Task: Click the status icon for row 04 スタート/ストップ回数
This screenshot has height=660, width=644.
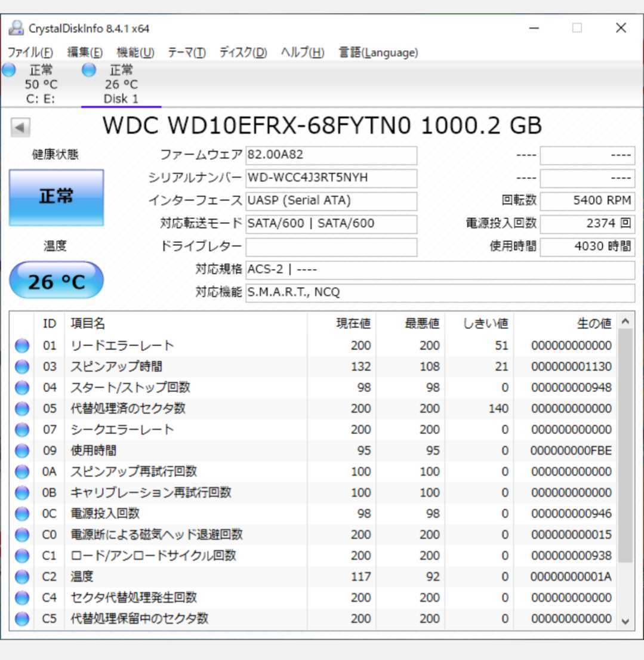Action: pos(22,388)
